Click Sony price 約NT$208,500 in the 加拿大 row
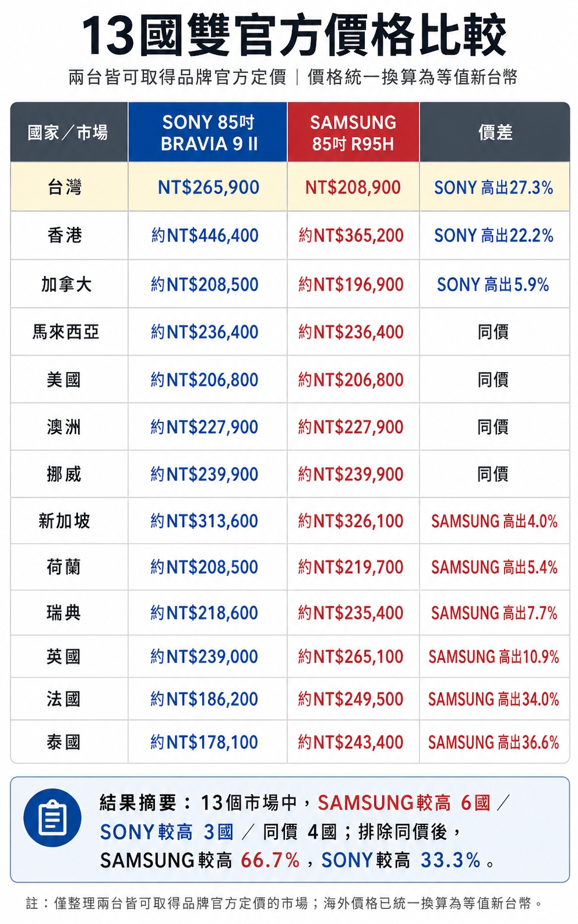Viewport: 578px width, 924px height. (x=205, y=284)
